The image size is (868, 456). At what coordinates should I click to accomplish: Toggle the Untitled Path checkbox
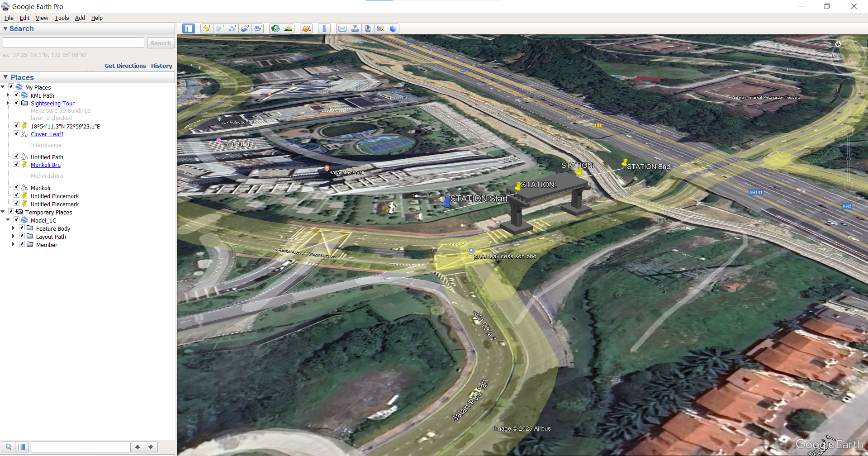16,156
